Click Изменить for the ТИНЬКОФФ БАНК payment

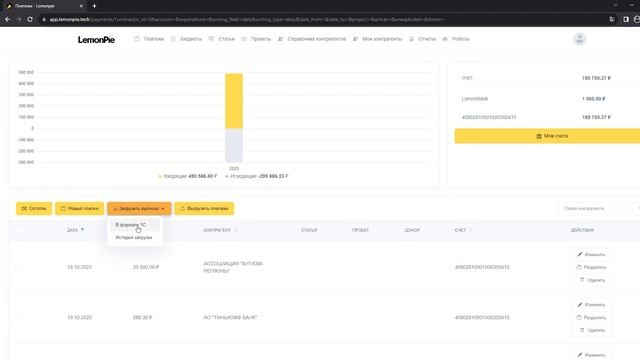[x=591, y=304]
